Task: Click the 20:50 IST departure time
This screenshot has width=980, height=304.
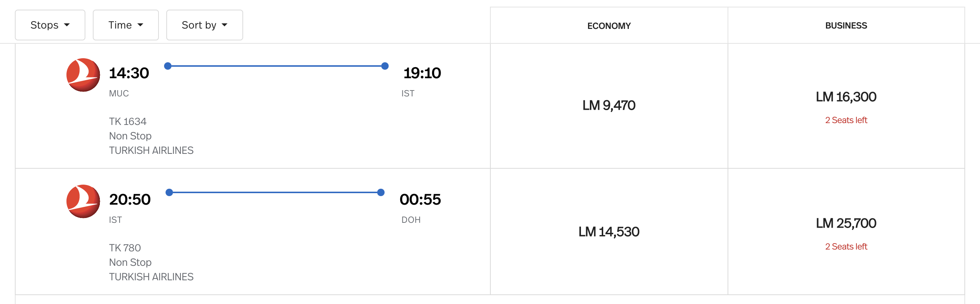Action: tap(130, 199)
